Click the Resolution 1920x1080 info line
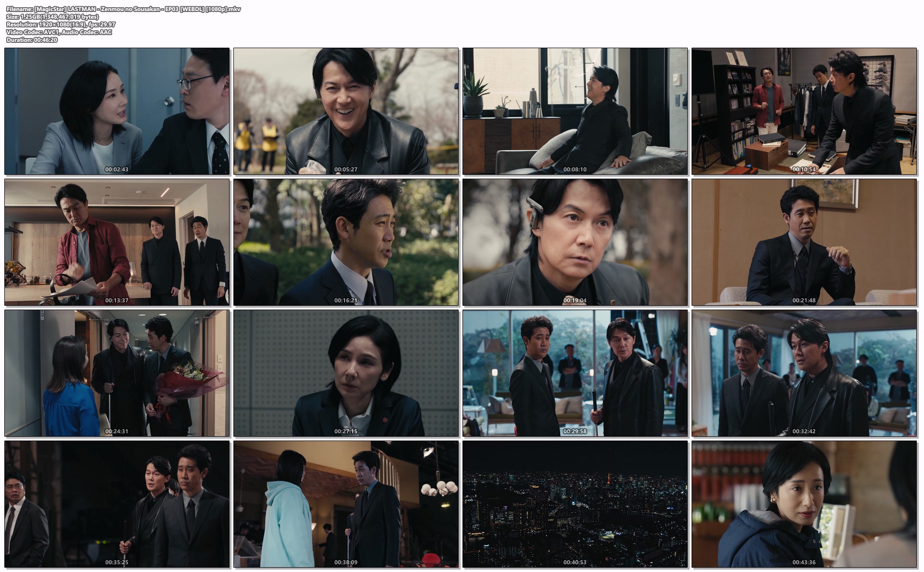 (61, 25)
